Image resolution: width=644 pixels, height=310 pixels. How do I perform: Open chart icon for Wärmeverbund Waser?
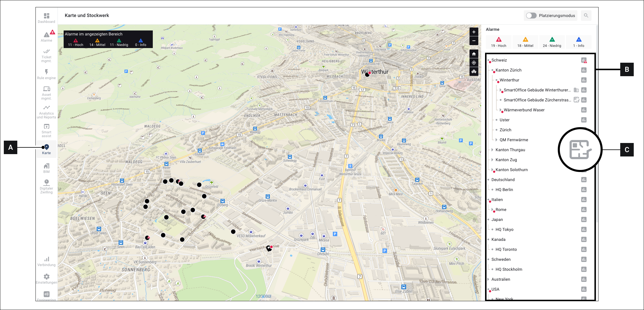coord(584,110)
